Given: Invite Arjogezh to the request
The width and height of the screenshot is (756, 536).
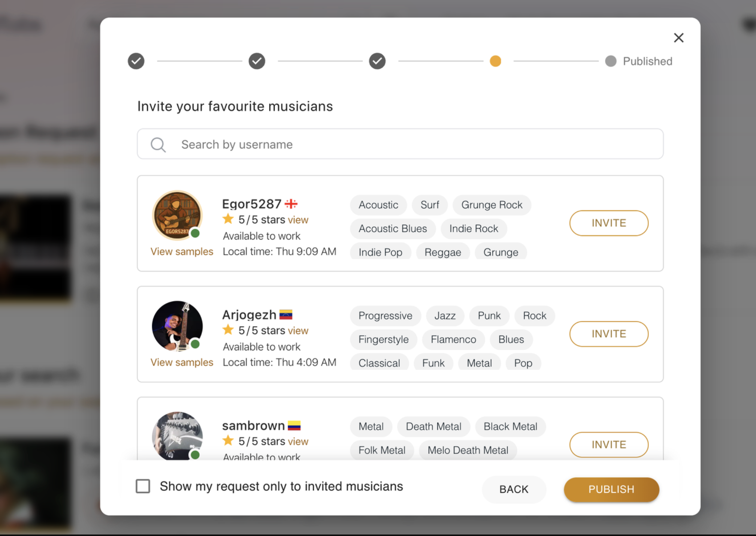Looking at the screenshot, I should click(609, 334).
